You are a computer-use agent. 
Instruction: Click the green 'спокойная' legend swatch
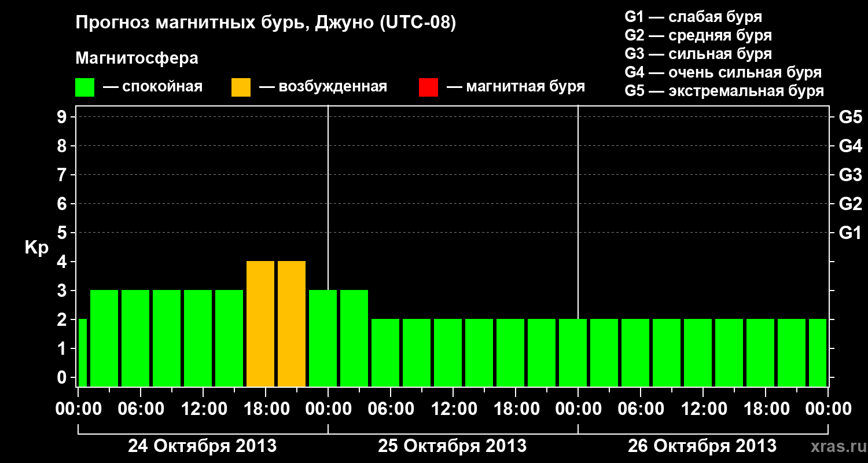point(85,87)
